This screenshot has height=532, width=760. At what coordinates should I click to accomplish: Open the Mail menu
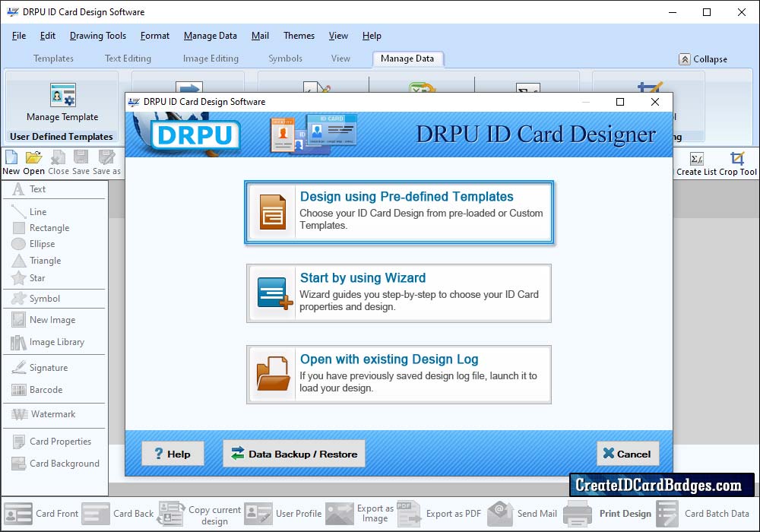[260, 36]
